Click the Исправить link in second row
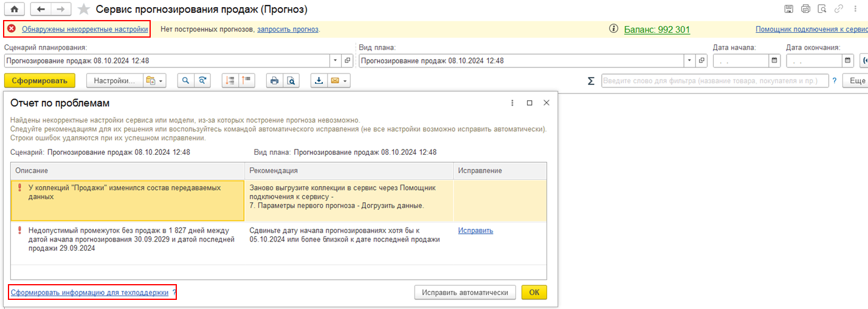This screenshot has width=868, height=309. 475,231
